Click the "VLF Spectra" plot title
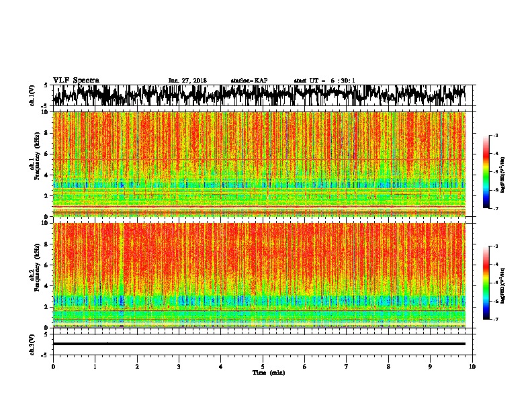The width and height of the screenshot is (532, 411). click(76, 81)
